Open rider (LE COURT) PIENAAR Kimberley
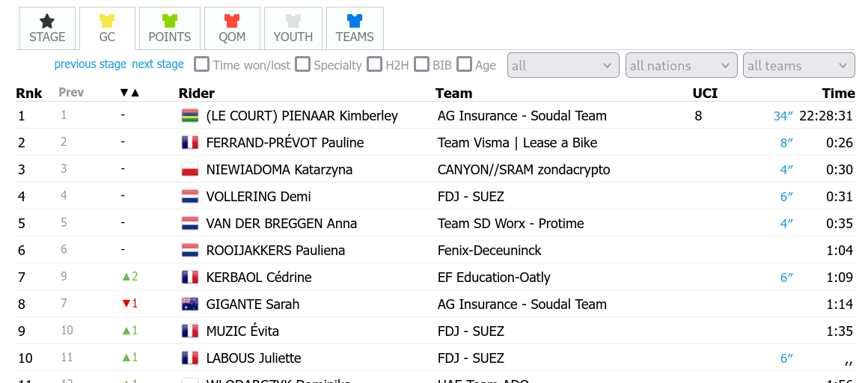This screenshot has height=383, width=868. (x=302, y=116)
